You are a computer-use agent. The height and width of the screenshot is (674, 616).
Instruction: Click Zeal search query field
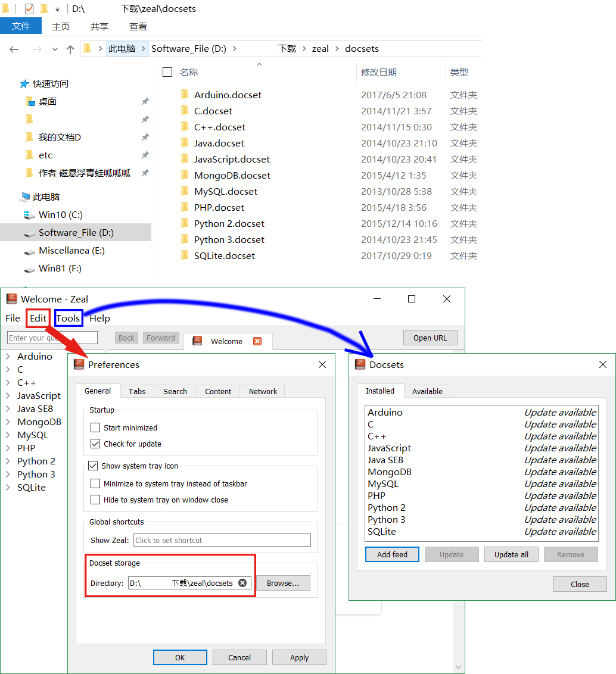[52, 338]
